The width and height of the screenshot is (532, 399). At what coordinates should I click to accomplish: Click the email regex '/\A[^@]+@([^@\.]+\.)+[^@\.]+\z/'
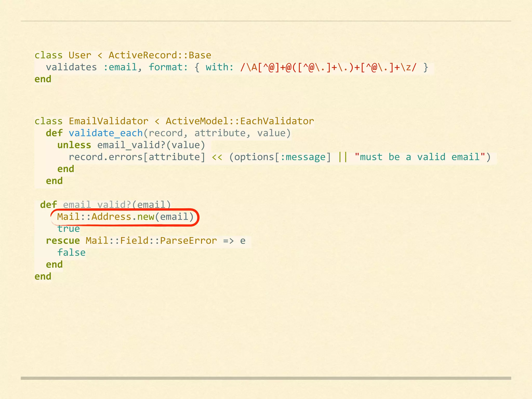click(x=328, y=67)
